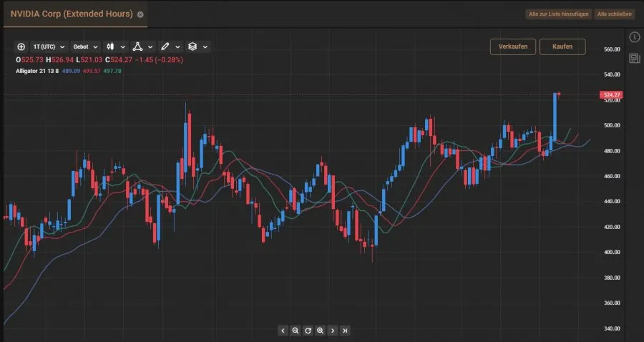Click the blue Alligator value 489.09
Image resolution: width=644 pixels, height=342 pixels.
pos(71,71)
